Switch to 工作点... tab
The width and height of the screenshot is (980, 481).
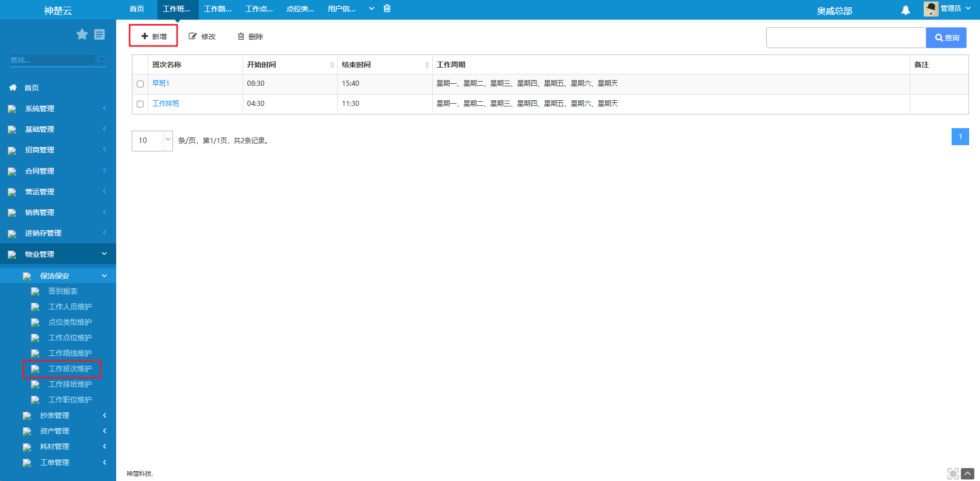pos(259,9)
